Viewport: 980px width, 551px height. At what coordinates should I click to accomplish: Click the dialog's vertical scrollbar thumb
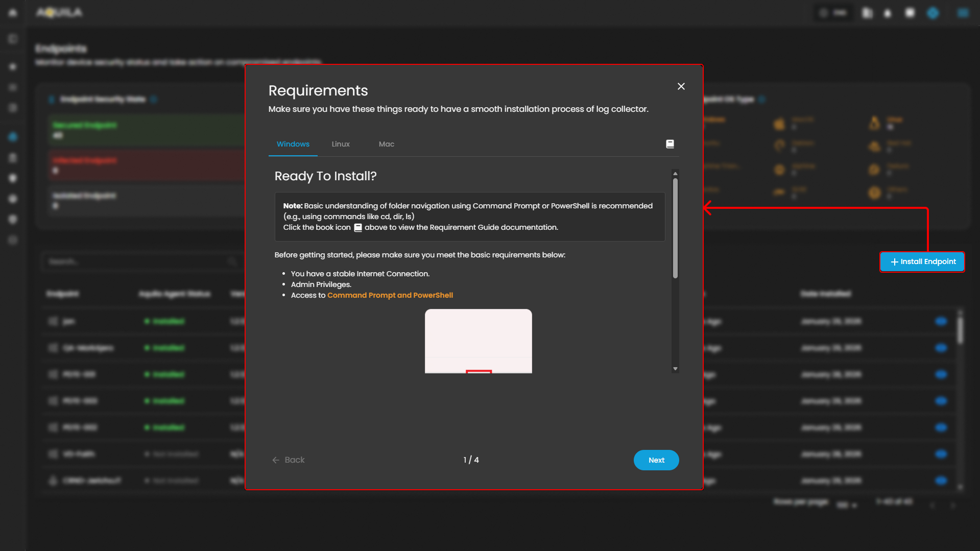(x=675, y=227)
